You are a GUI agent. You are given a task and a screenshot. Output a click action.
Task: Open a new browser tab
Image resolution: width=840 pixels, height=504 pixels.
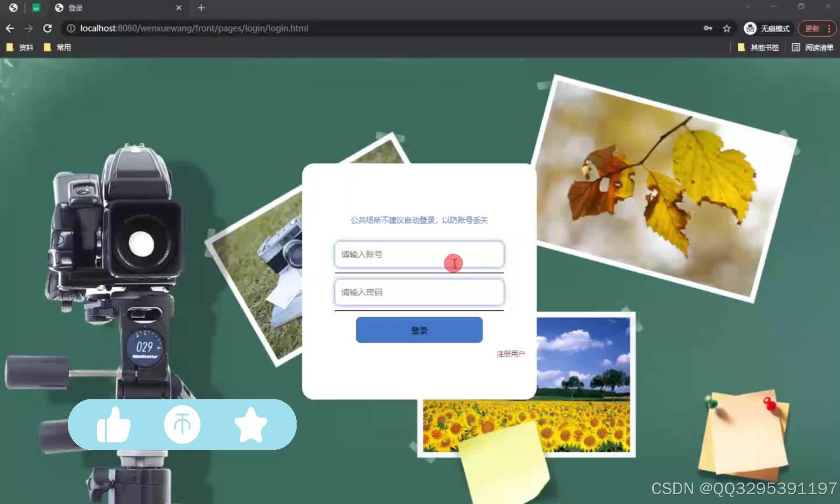(x=201, y=8)
